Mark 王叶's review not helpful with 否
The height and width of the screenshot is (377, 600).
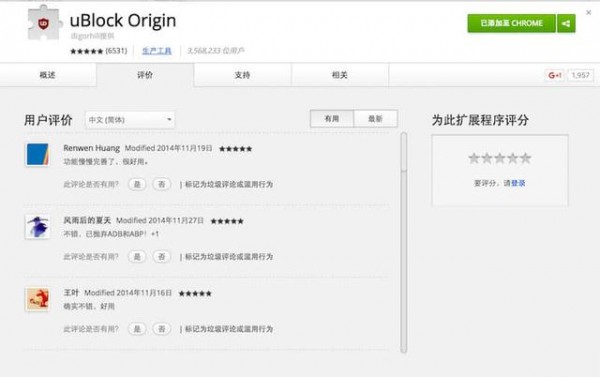(161, 329)
